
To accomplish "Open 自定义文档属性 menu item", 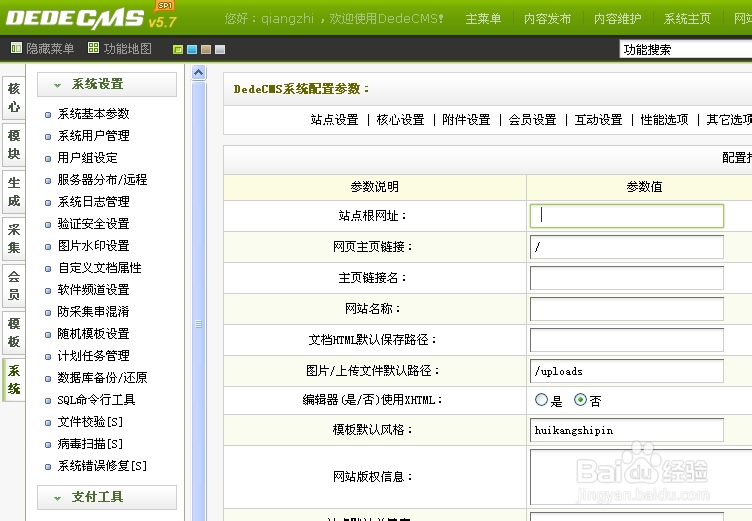I will tap(100, 268).
